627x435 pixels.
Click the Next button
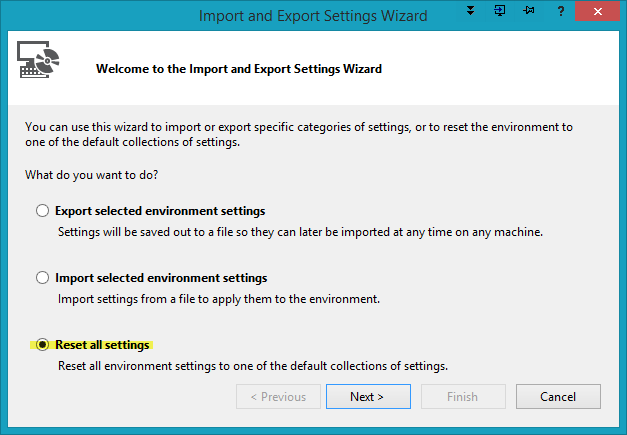tap(367, 397)
